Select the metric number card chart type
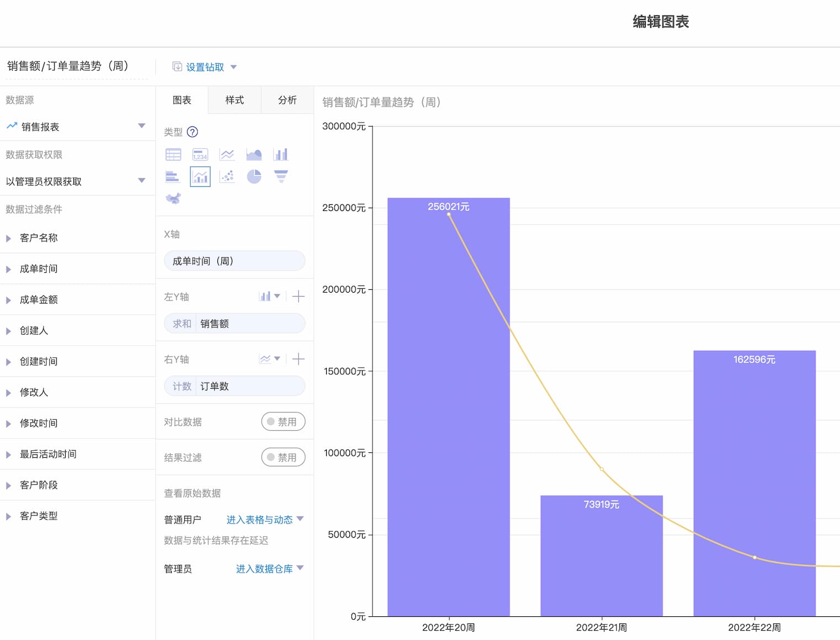The width and height of the screenshot is (840, 640). (x=200, y=155)
